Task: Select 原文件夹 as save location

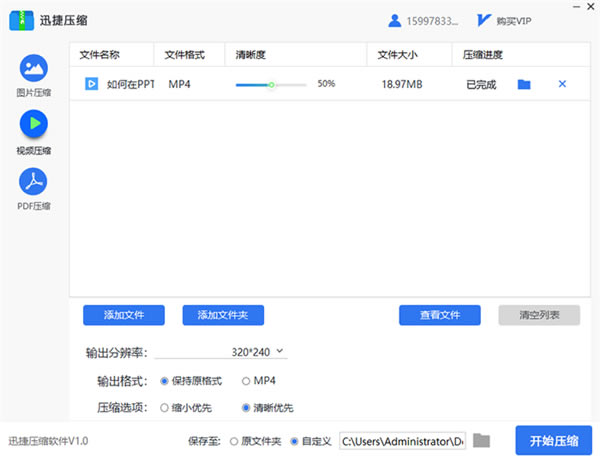Action: point(234,441)
